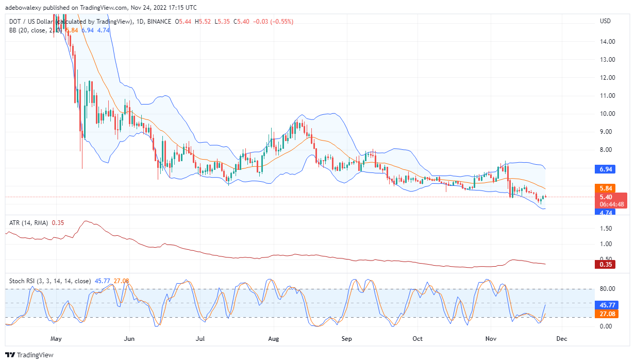Click the 11.00 price axis label
The image size is (635, 364).
click(607, 96)
